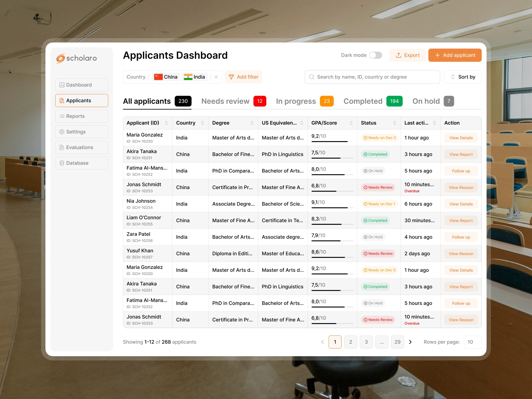
Task: Clear the Country filter with X
Action: coord(216,77)
